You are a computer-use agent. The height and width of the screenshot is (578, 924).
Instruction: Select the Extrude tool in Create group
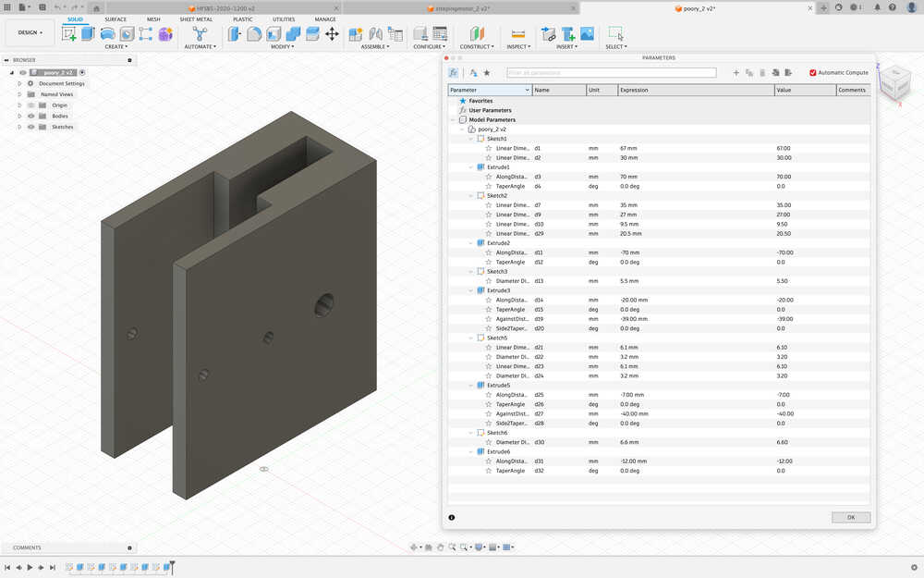pos(88,33)
